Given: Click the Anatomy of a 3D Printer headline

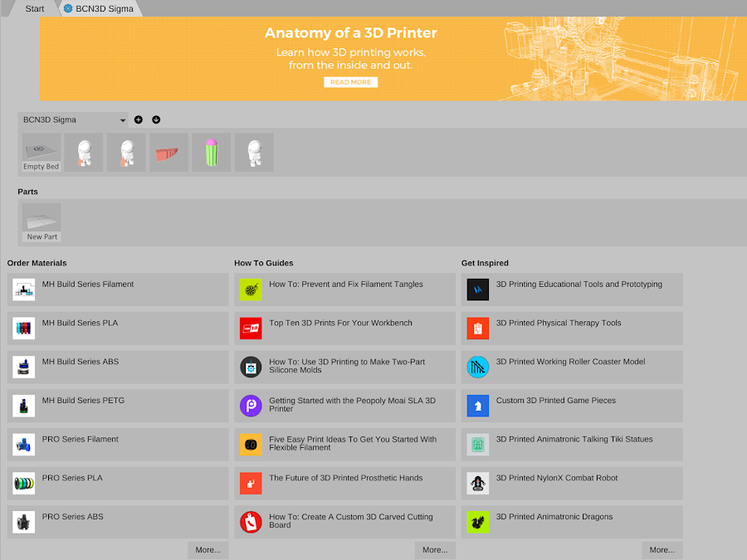Looking at the screenshot, I should 350,33.
